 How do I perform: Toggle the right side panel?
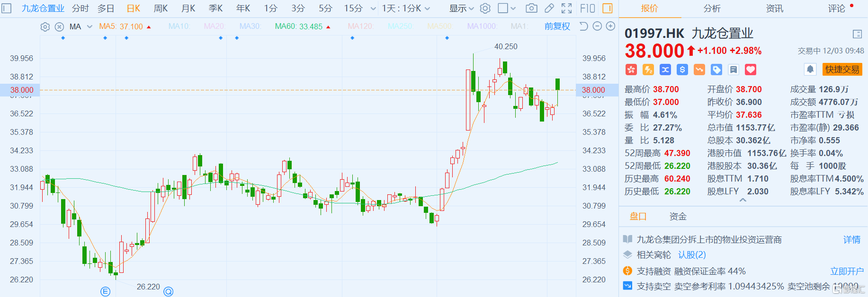[608, 8]
